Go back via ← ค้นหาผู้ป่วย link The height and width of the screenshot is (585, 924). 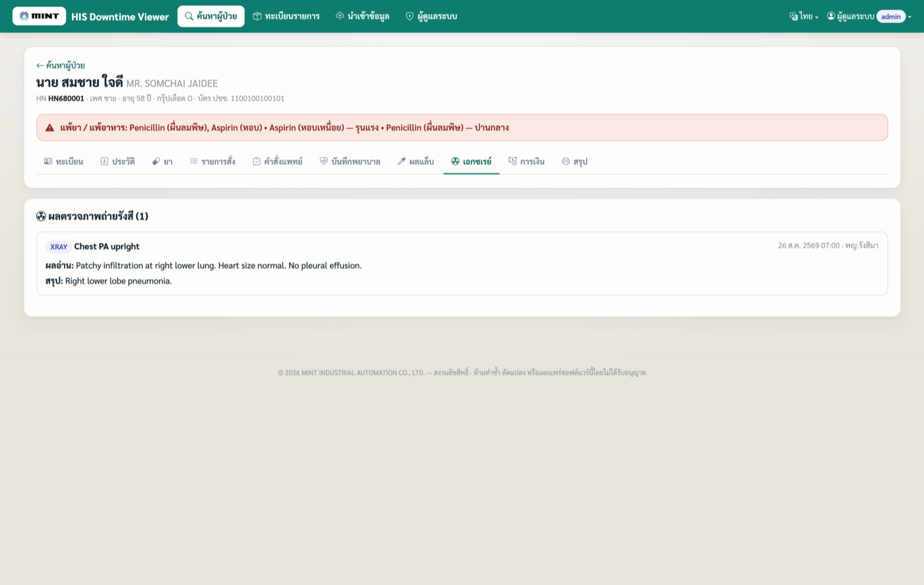pos(60,65)
